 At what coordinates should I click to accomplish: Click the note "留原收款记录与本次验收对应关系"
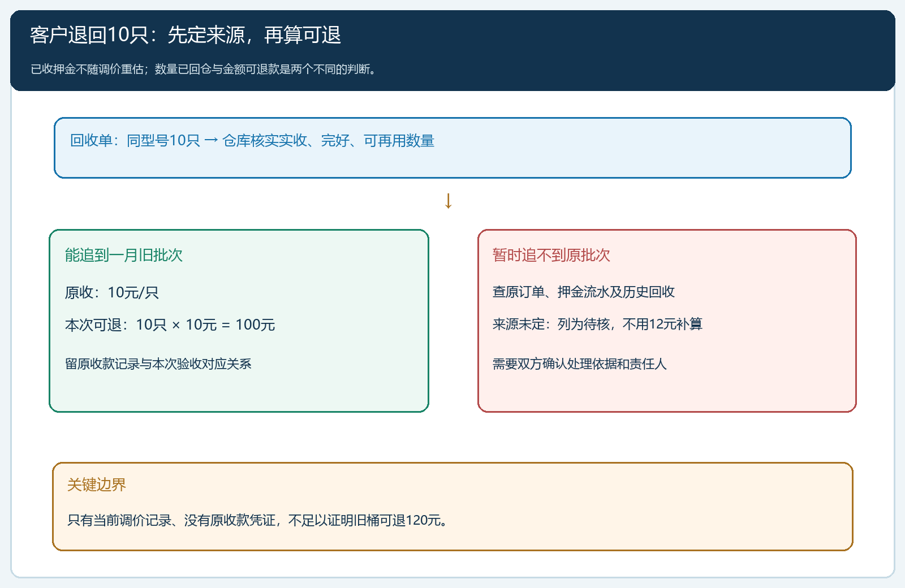158,364
